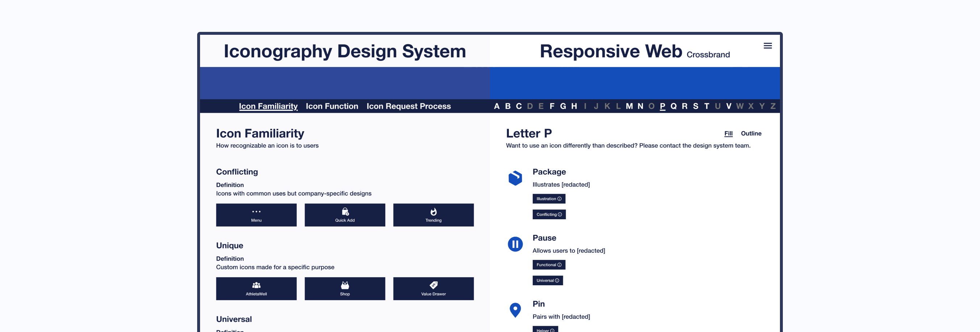Open the Icon Function tab

(x=332, y=106)
